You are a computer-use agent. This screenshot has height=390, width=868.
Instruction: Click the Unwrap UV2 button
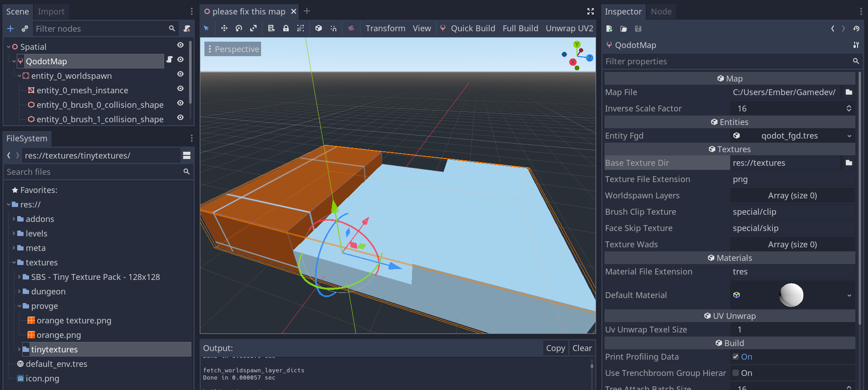(569, 28)
